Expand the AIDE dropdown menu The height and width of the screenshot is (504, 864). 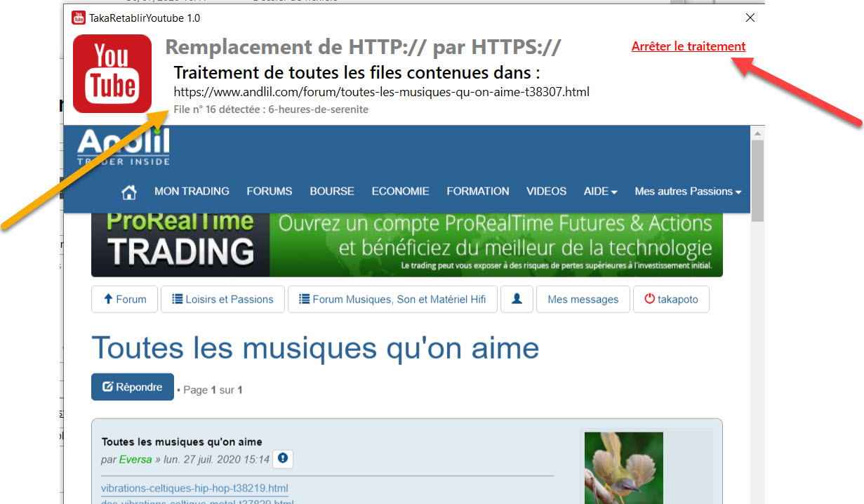[x=600, y=192]
